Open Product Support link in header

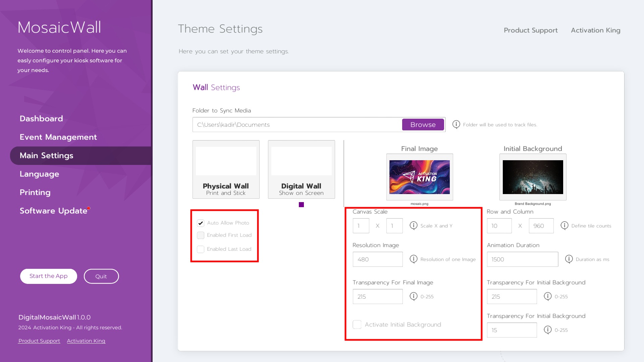(x=531, y=30)
